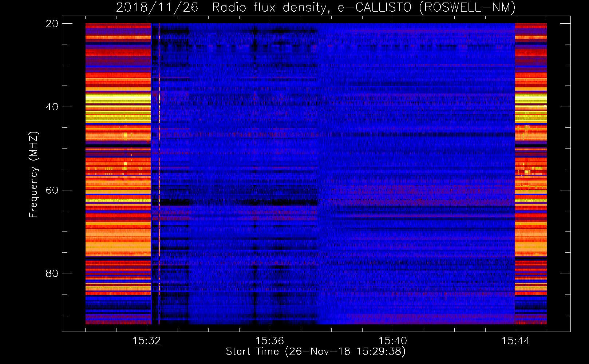This screenshot has height=364, width=589.
Task: Click the date '2018/11/26' in the title
Action: click(x=157, y=7)
